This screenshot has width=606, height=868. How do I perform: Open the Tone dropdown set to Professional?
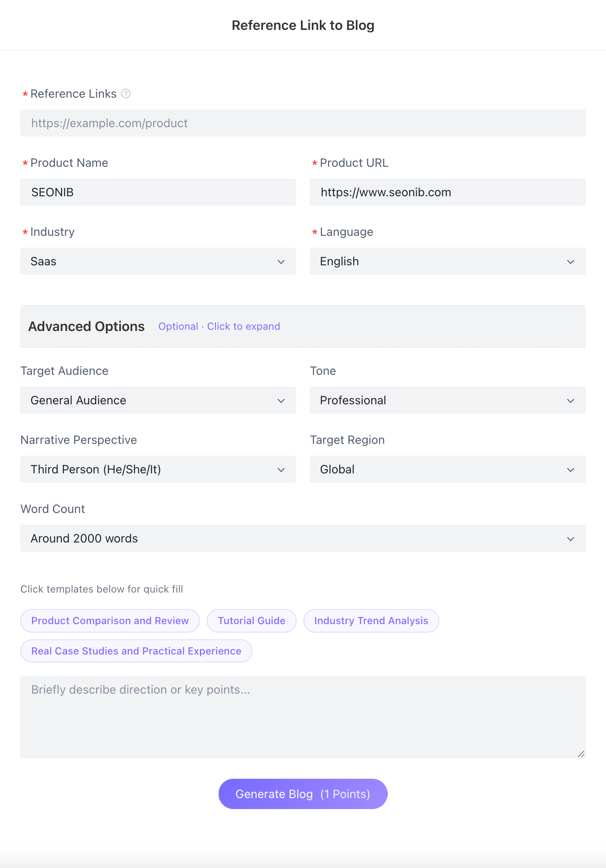pos(448,400)
